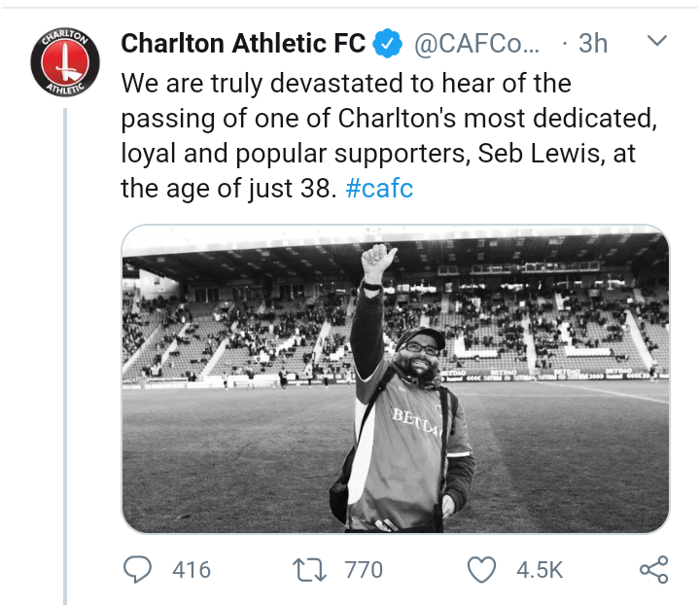700x606 pixels.
Task: Open the Charlton Athletic profile avatar
Action: 64,63
